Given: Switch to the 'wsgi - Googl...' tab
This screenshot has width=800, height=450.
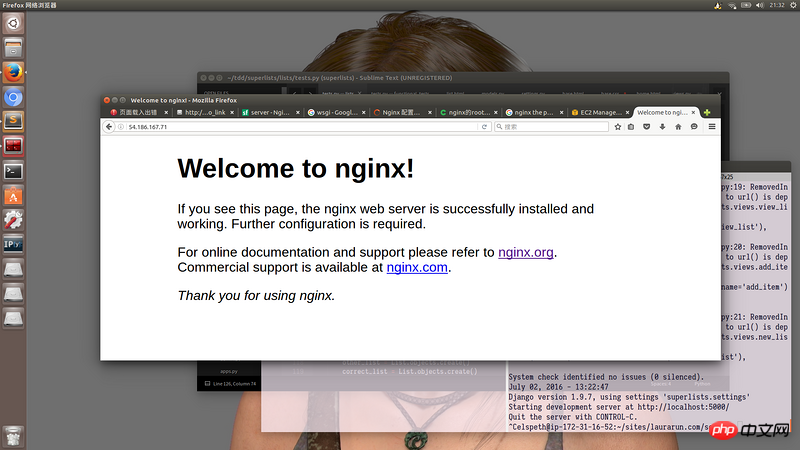Looking at the screenshot, I should pyautogui.click(x=336, y=112).
